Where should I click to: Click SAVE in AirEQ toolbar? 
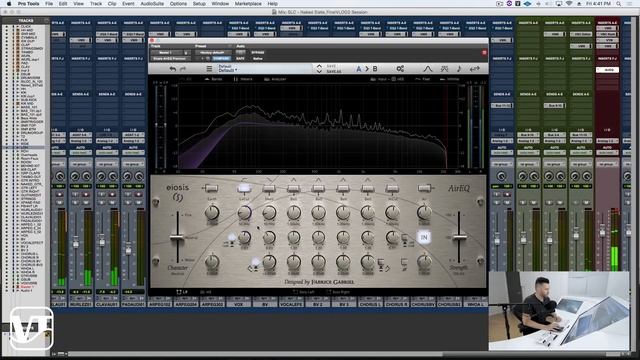(x=331, y=66)
